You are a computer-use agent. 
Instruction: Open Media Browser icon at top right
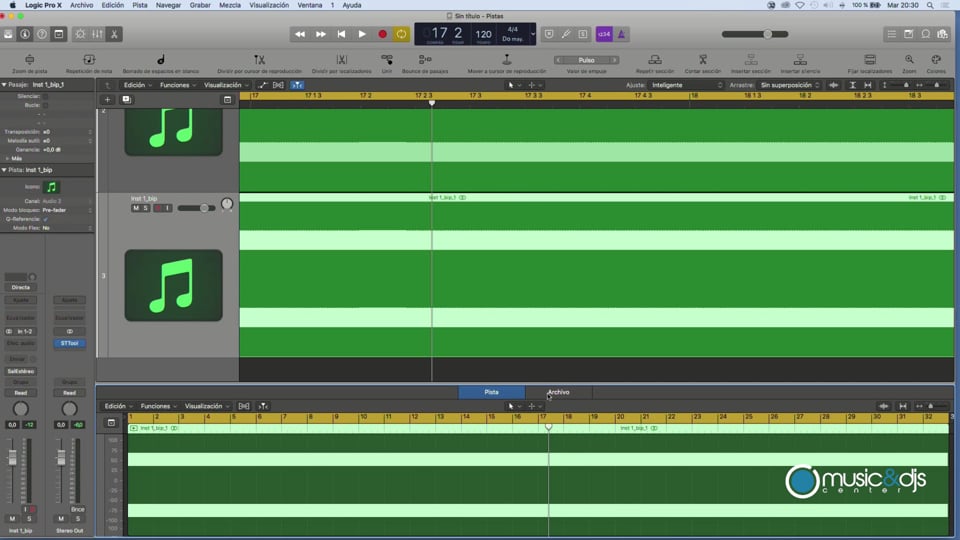[x=943, y=34]
